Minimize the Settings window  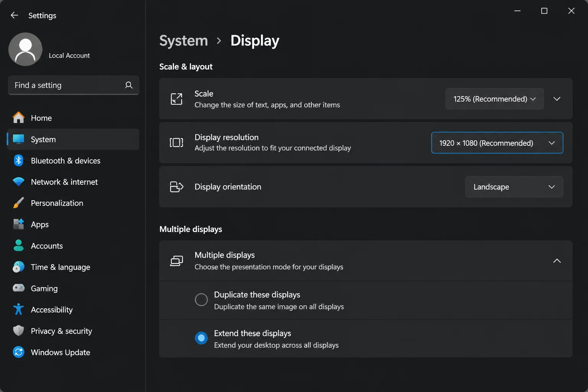point(517,11)
